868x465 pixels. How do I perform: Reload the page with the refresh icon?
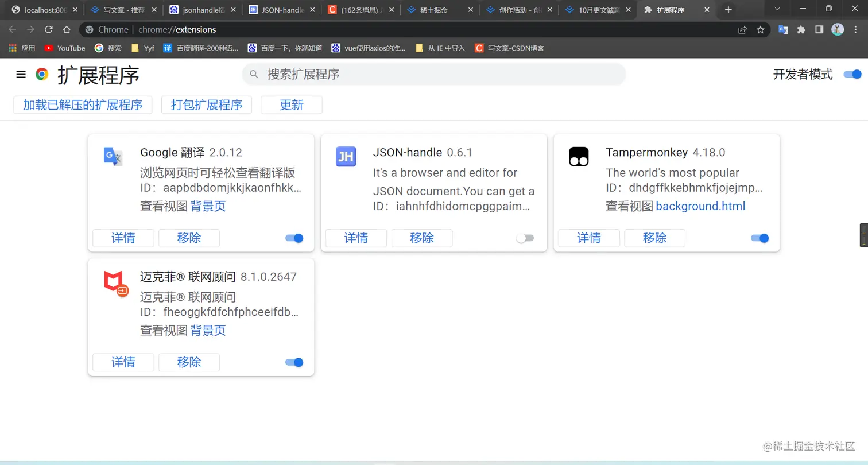point(49,29)
